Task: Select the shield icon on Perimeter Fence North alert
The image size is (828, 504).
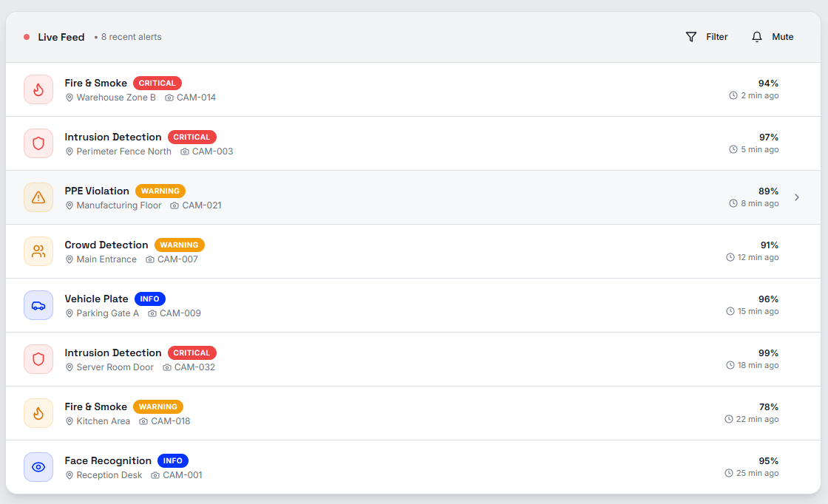Action: [38, 143]
